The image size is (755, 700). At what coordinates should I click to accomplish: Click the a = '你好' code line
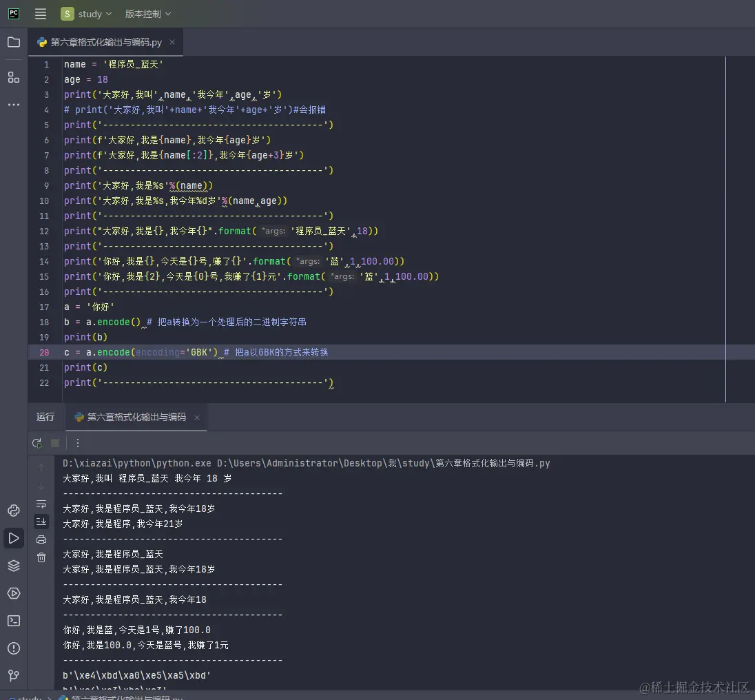pos(89,307)
